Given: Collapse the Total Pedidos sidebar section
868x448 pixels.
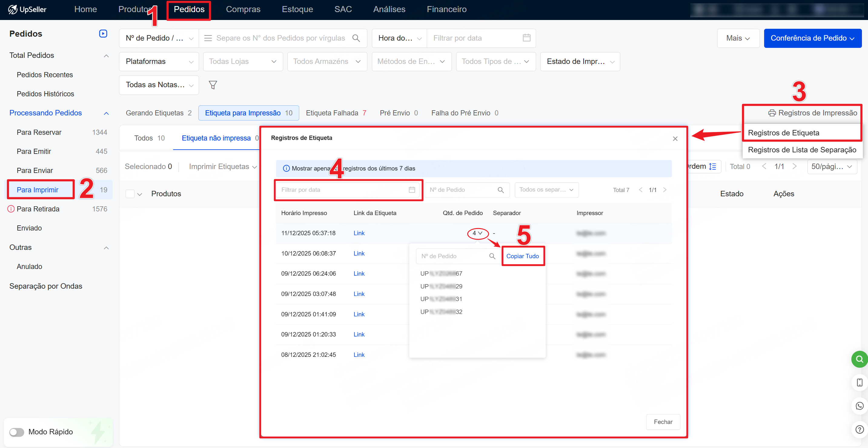Looking at the screenshot, I should click(x=106, y=56).
